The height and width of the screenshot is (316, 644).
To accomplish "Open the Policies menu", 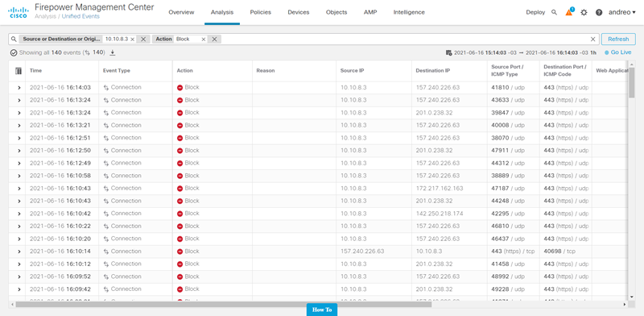I will coord(260,12).
